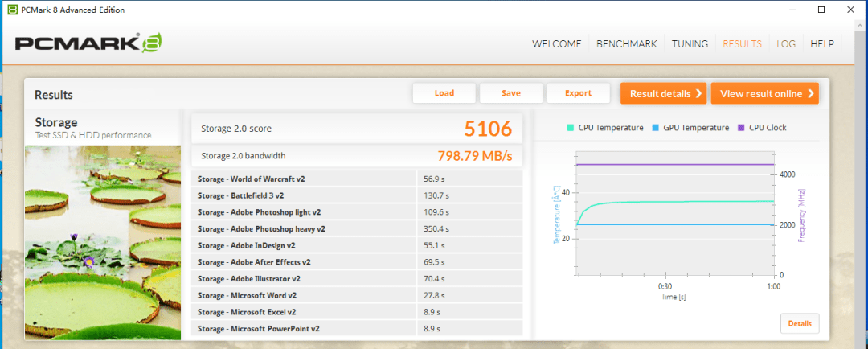This screenshot has height=349, width=868.
Task: Select bandwidth value 798.79 MB/s
Action: 475,156
